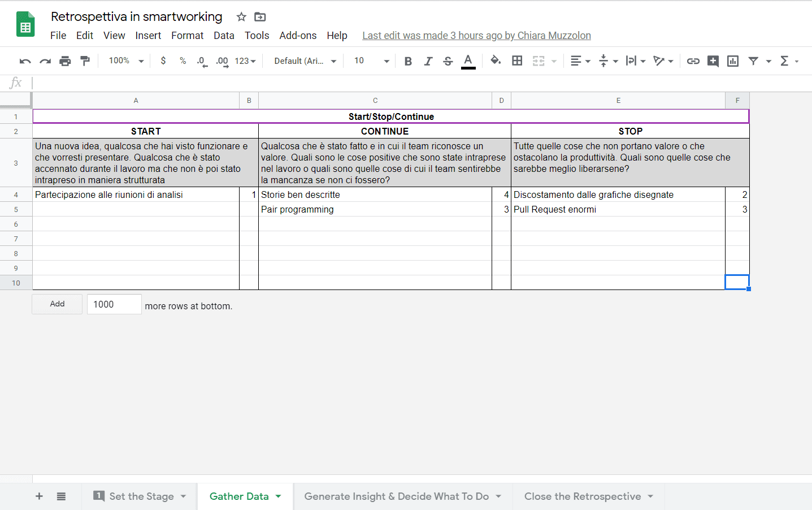Open the text color picker

pyautogui.click(x=468, y=61)
